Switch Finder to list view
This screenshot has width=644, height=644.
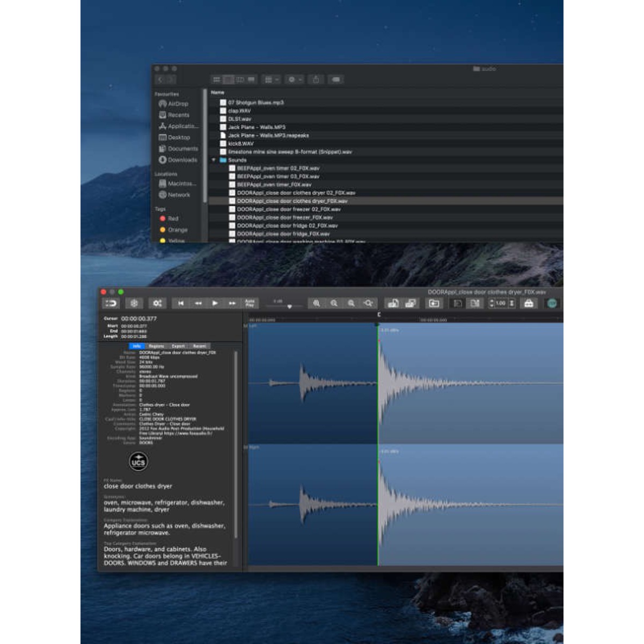click(x=229, y=79)
